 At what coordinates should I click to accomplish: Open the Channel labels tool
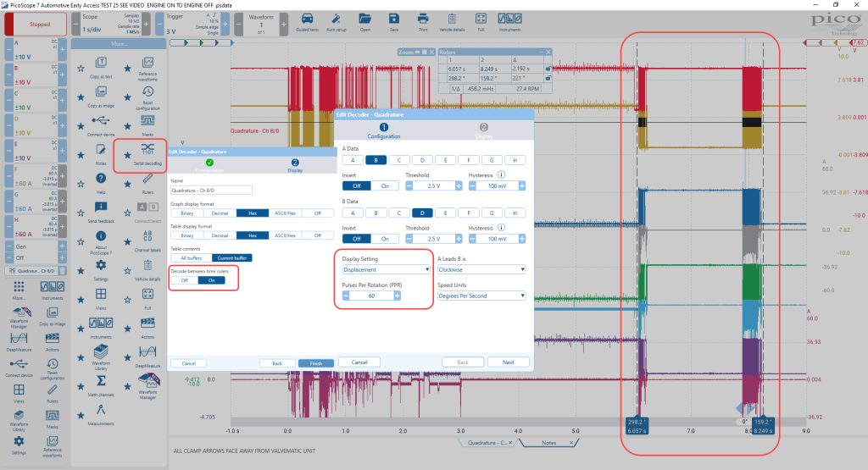147,240
